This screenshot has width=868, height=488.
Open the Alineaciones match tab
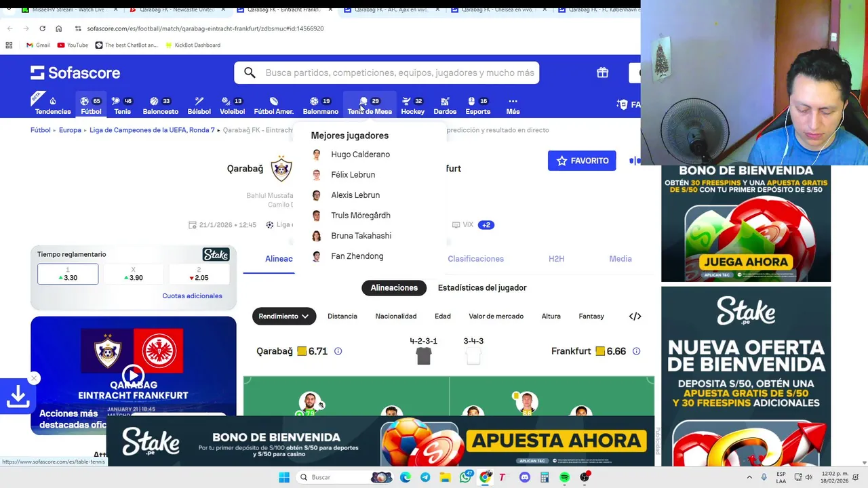click(279, 259)
